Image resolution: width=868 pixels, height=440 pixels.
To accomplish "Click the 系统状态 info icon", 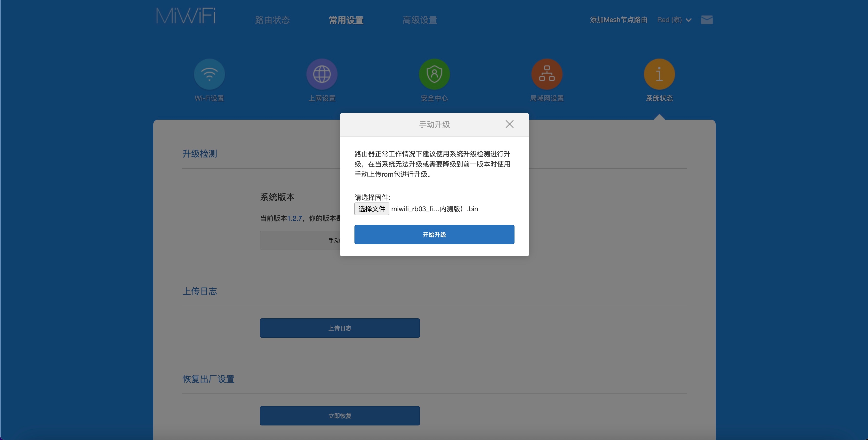I will coord(659,74).
